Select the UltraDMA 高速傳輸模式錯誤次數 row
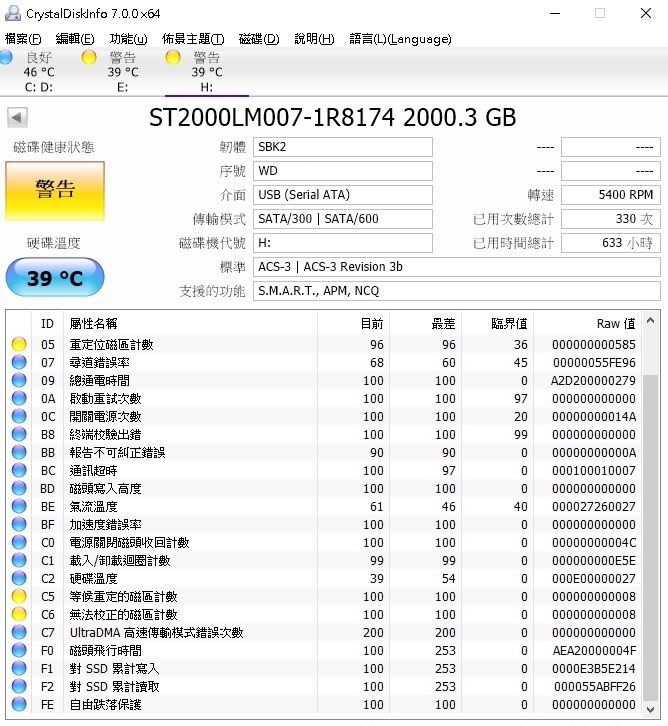This screenshot has width=668, height=726. click(324, 632)
